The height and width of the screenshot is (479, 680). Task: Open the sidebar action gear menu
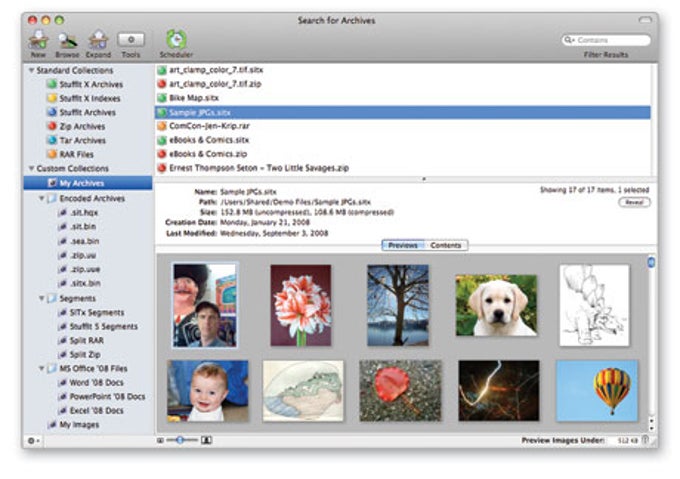[33, 440]
